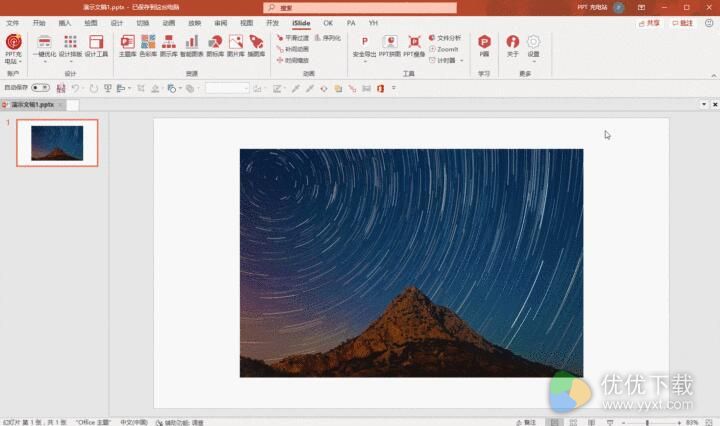The width and height of the screenshot is (720, 426).
Task: Switch to the 设计 ribbon tab
Action: pos(117,23)
